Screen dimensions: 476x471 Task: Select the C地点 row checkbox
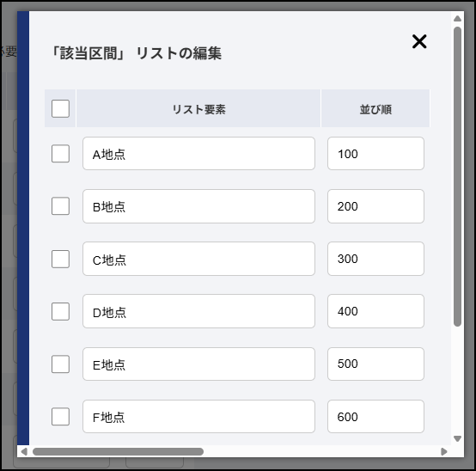[x=60, y=259]
